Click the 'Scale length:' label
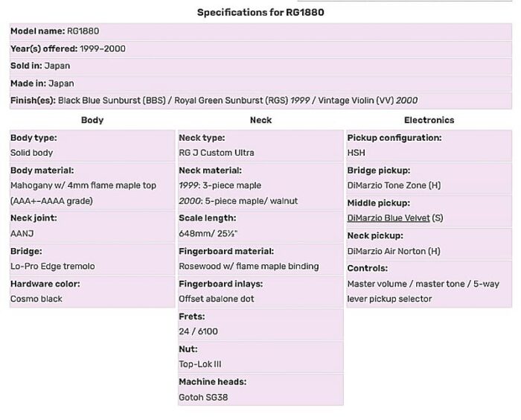521x420 pixels. tap(208, 217)
